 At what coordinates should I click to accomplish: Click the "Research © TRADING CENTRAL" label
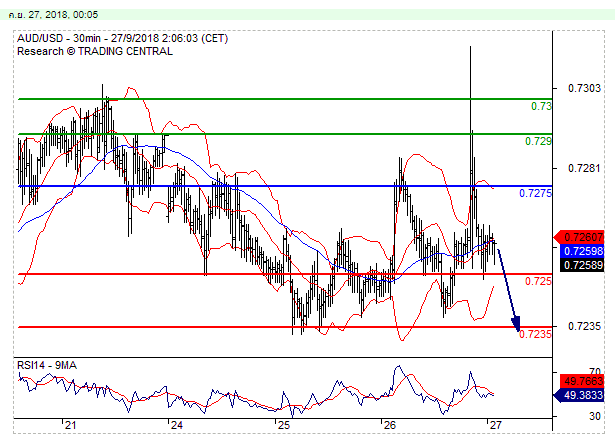pos(95,51)
